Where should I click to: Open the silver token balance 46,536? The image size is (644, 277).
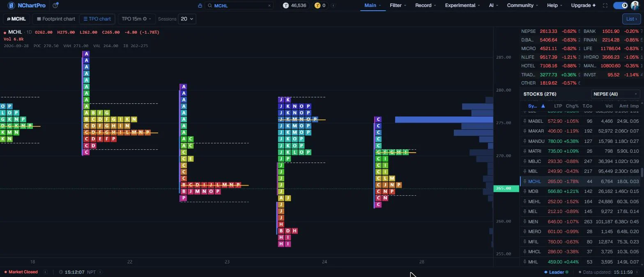coord(294,5)
